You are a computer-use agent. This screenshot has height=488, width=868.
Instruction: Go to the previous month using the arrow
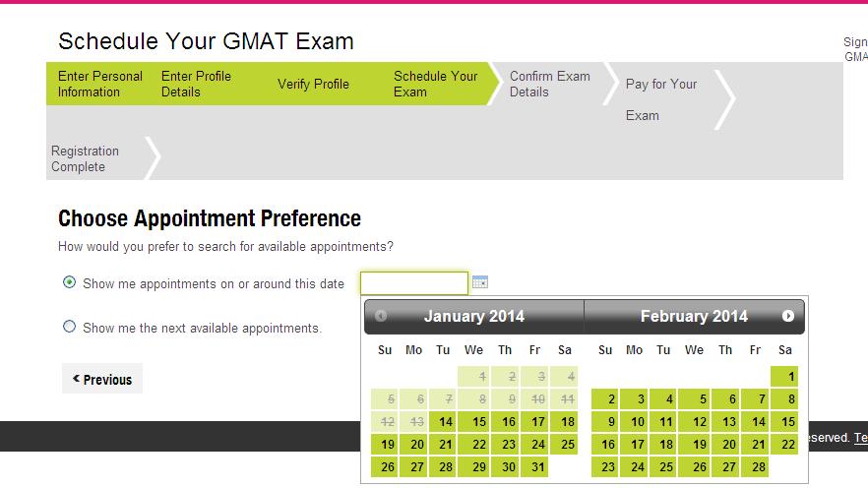[x=381, y=316]
